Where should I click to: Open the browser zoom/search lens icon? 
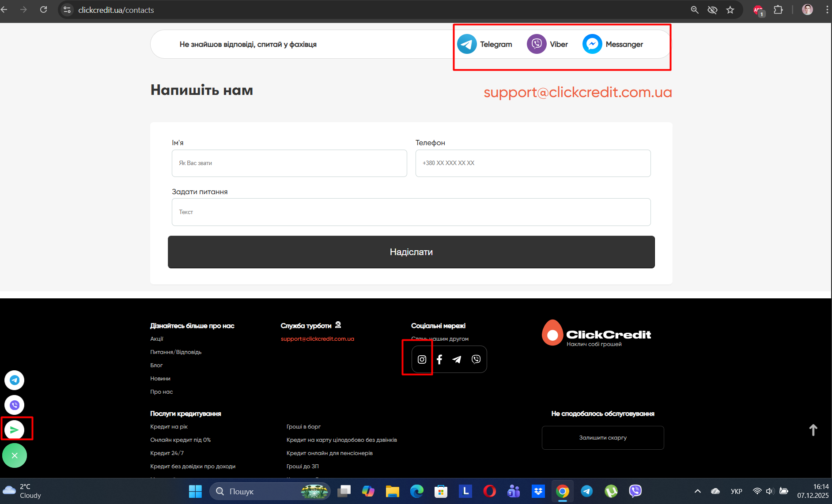[x=695, y=10]
